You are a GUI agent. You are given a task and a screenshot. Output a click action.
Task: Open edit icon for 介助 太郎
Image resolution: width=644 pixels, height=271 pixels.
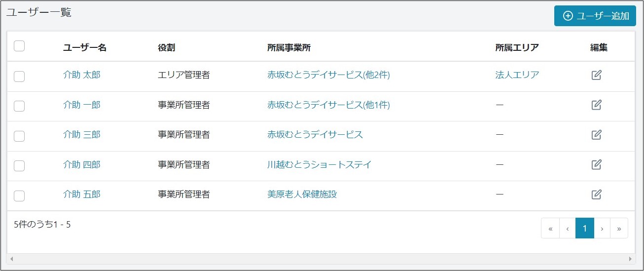tap(596, 75)
